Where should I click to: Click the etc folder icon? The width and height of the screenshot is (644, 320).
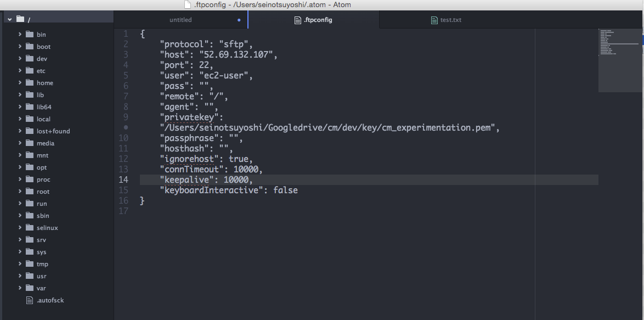click(29, 71)
